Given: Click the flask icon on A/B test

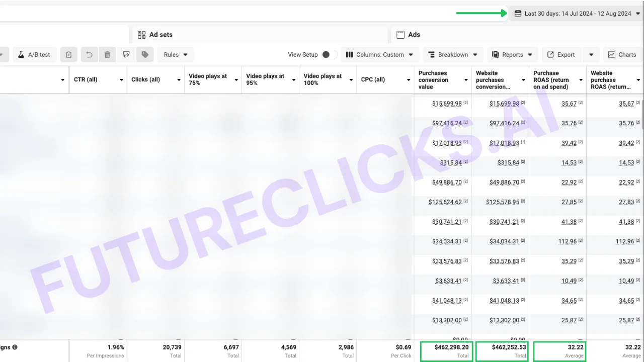Looking at the screenshot, I should click(21, 54).
